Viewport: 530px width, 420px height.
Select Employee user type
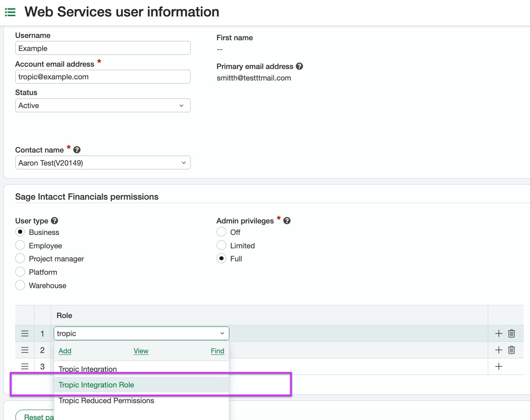point(20,245)
